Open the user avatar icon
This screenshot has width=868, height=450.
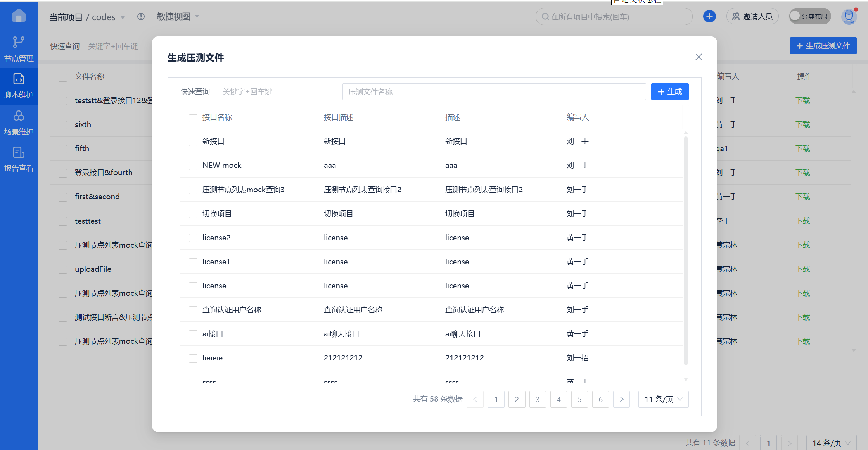pos(849,16)
